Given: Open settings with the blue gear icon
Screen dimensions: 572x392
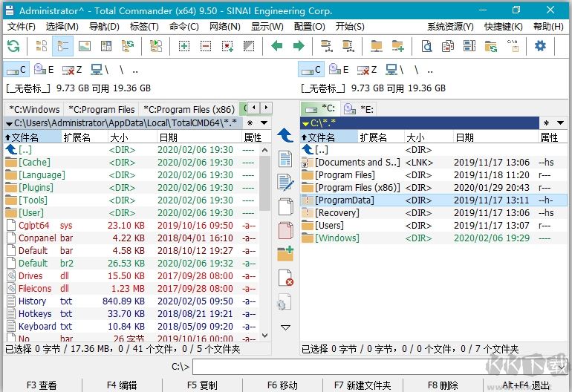Looking at the screenshot, I should [540, 46].
